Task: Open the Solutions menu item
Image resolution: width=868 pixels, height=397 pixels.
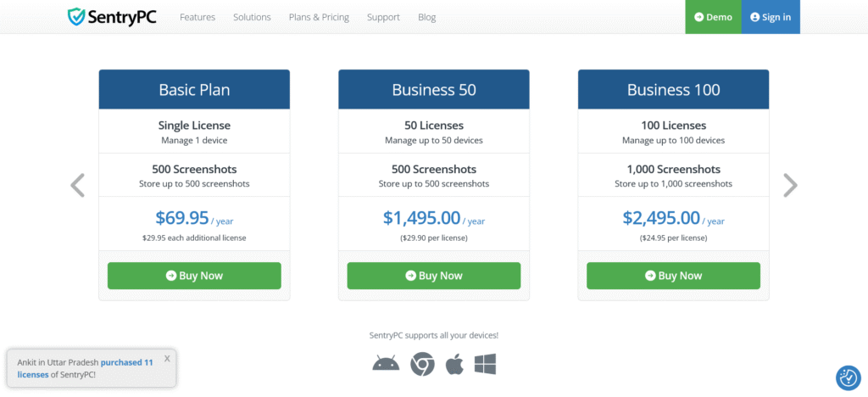Action: [x=252, y=17]
